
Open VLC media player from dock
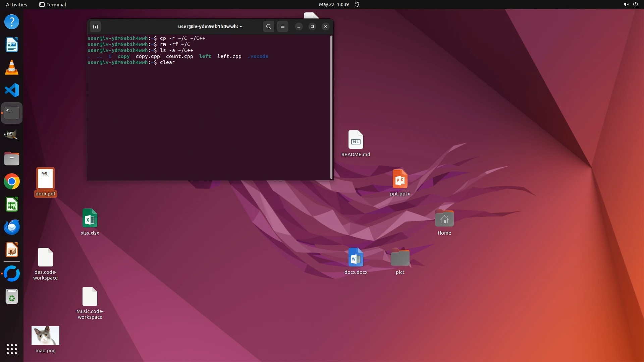[12, 67]
